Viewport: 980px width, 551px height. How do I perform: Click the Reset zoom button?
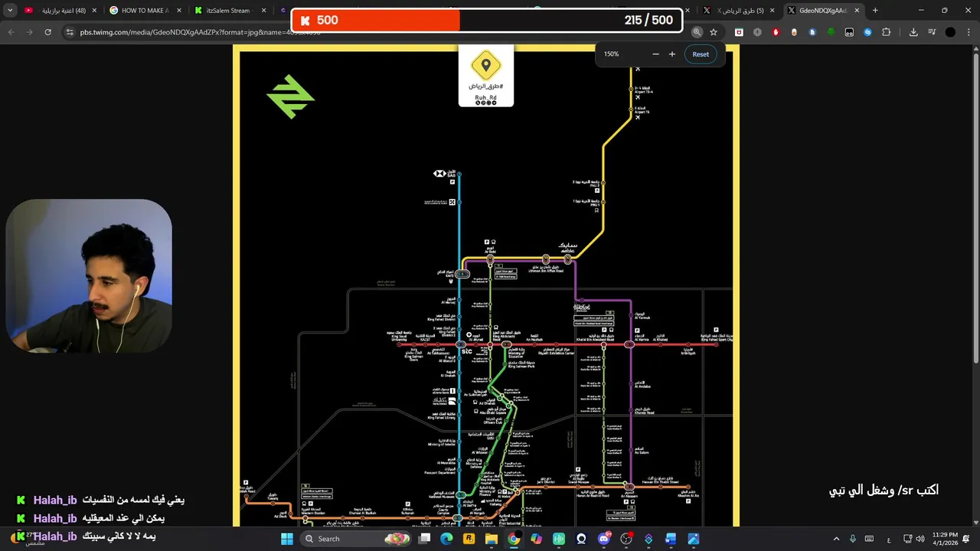pyautogui.click(x=701, y=54)
